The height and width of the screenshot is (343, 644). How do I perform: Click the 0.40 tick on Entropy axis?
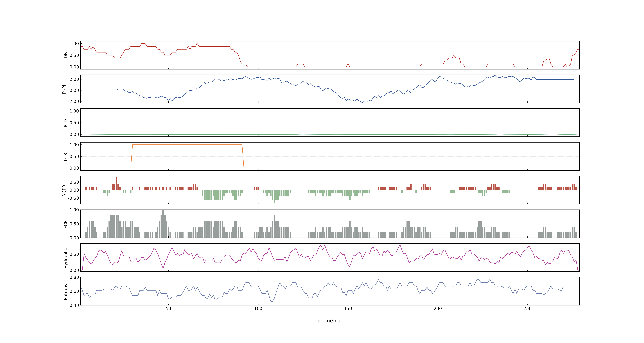tap(74, 305)
